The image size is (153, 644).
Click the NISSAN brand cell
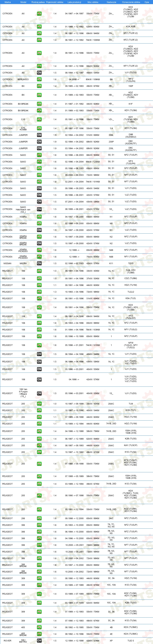tap(7, 264)
